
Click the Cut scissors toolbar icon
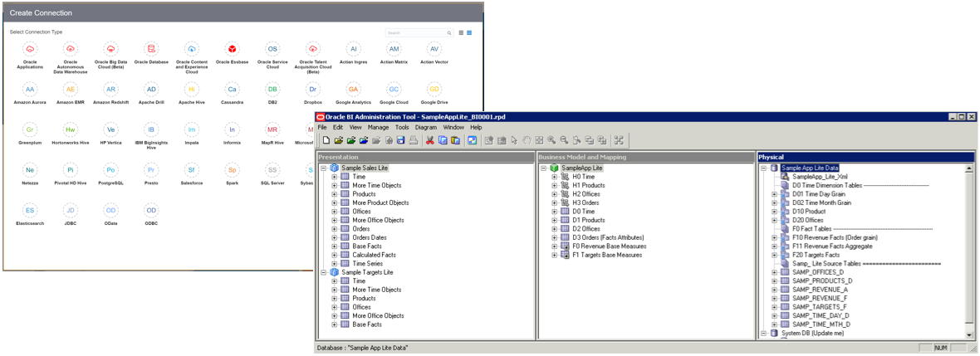pos(430,140)
